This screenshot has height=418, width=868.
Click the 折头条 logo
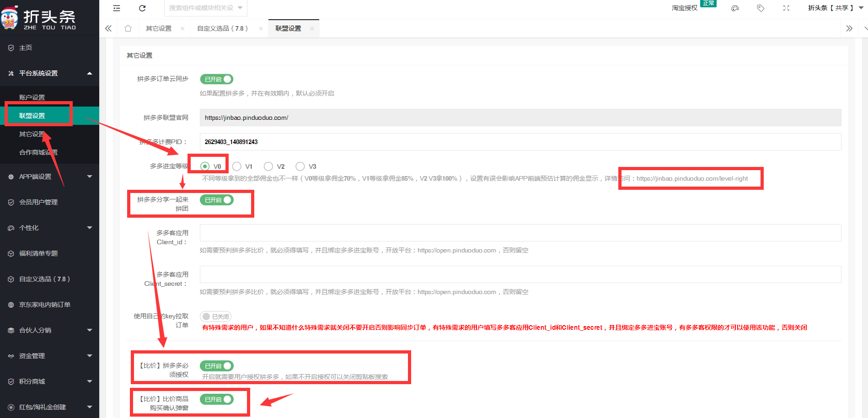point(38,18)
